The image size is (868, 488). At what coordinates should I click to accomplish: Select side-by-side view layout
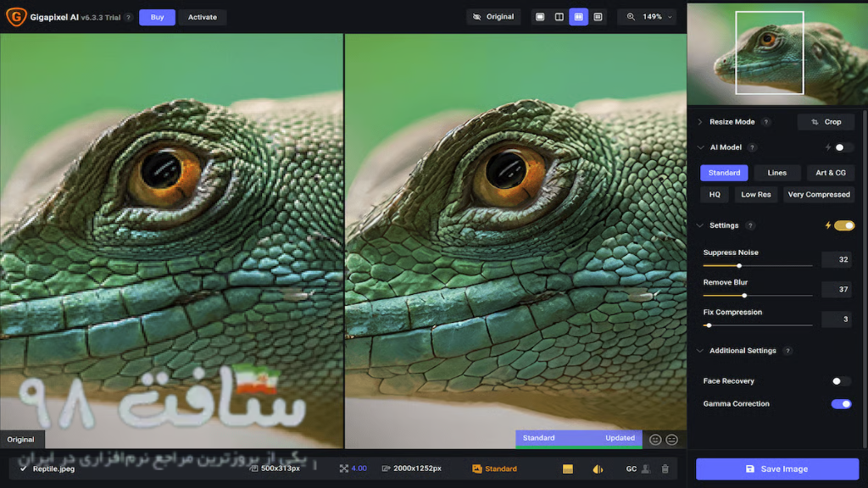pyautogui.click(x=578, y=17)
